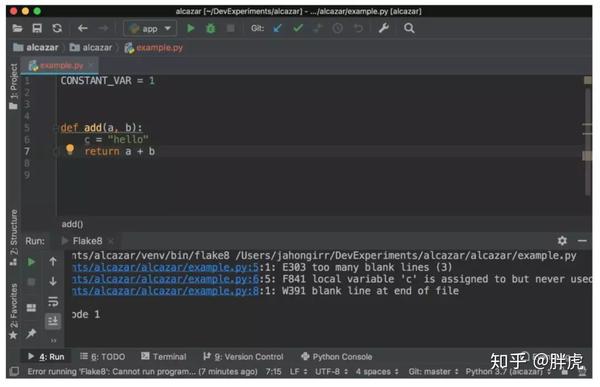
Task: Close the Flake8 run tab
Action: (x=111, y=241)
